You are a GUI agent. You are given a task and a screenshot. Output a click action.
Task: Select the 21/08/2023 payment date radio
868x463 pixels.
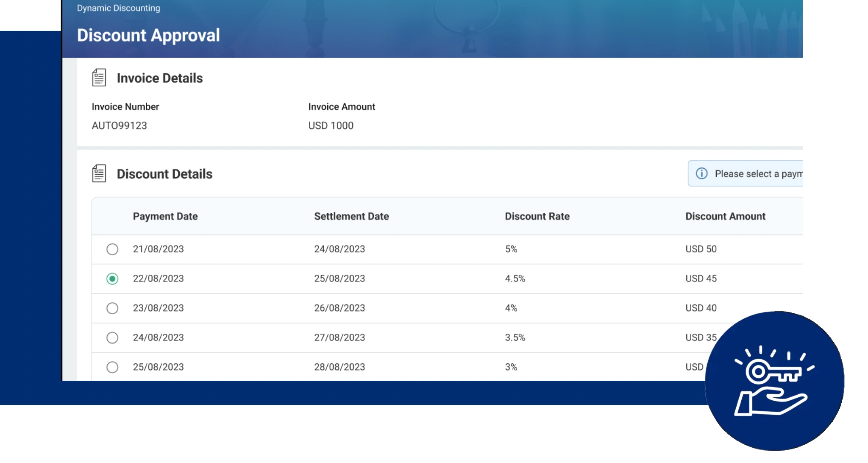click(112, 249)
